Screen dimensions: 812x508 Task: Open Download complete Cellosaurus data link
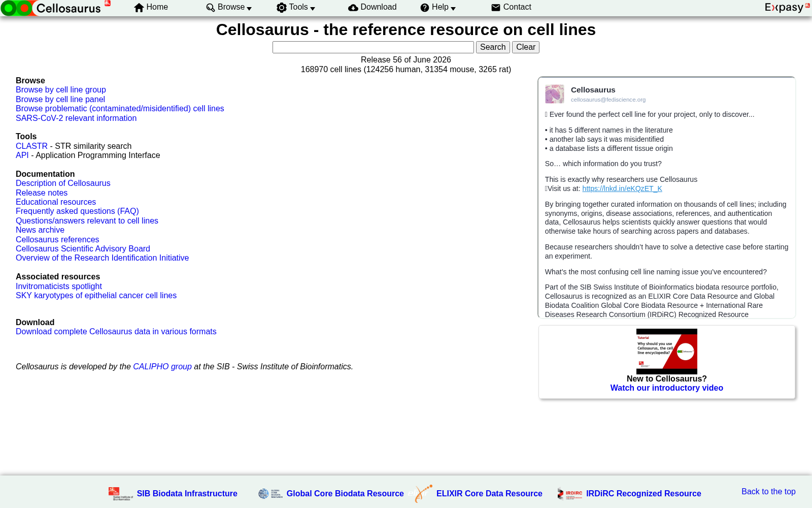pos(116,332)
